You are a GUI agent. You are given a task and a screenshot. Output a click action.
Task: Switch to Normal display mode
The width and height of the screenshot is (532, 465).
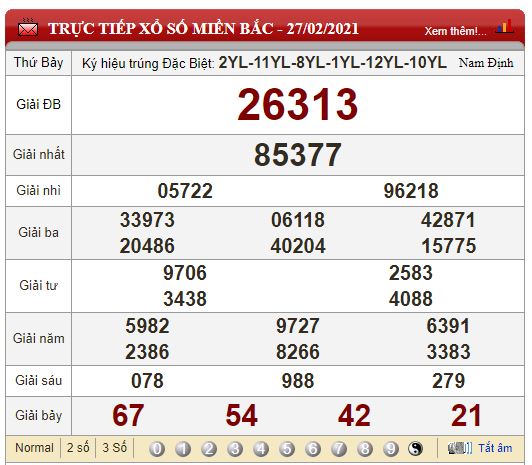click(34, 448)
